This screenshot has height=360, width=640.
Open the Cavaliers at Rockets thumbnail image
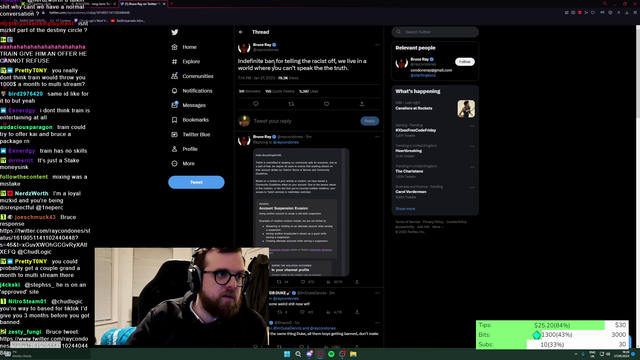466,109
